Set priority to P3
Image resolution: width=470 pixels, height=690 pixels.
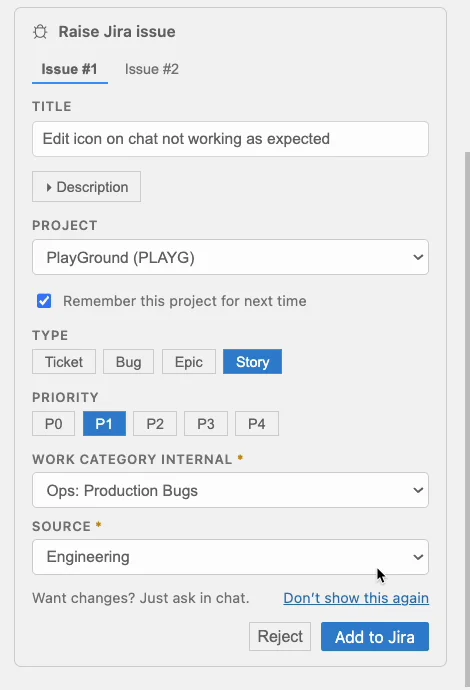point(206,424)
